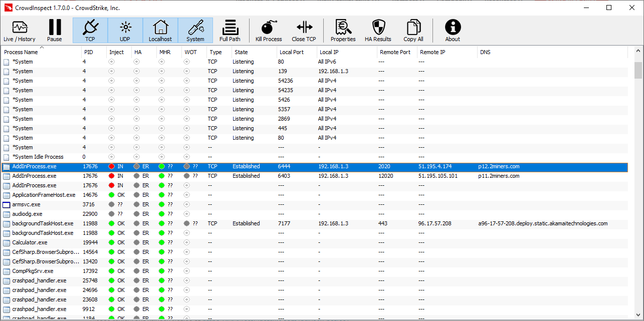
Task: Click the vertical scrollbar up arrow
Action: click(x=638, y=51)
